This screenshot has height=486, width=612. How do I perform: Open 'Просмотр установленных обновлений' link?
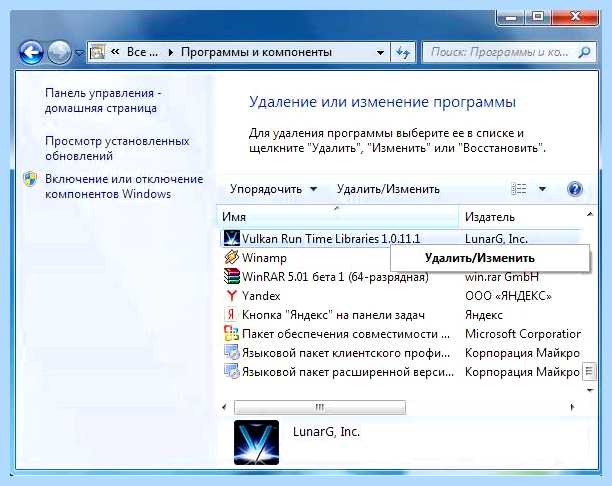coord(117,148)
